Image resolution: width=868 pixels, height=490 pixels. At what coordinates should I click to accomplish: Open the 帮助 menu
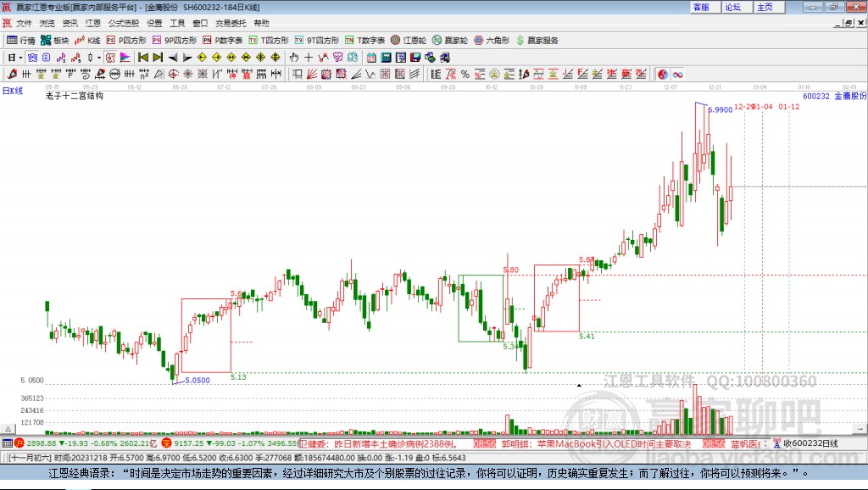261,23
